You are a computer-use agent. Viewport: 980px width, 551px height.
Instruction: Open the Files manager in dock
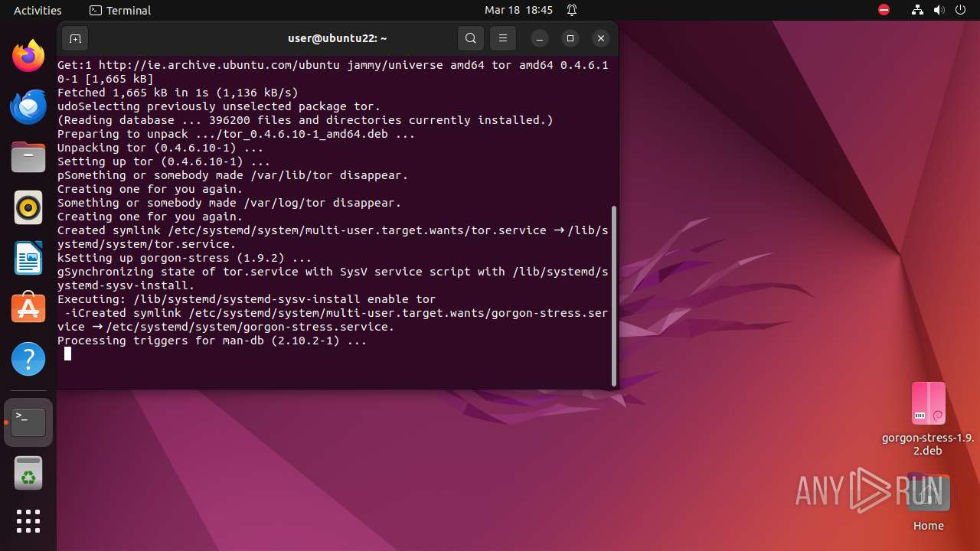pyautogui.click(x=28, y=157)
